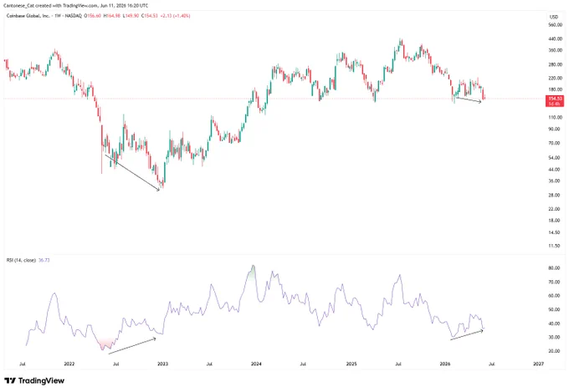Click the 11.50 price axis label

click(x=556, y=246)
